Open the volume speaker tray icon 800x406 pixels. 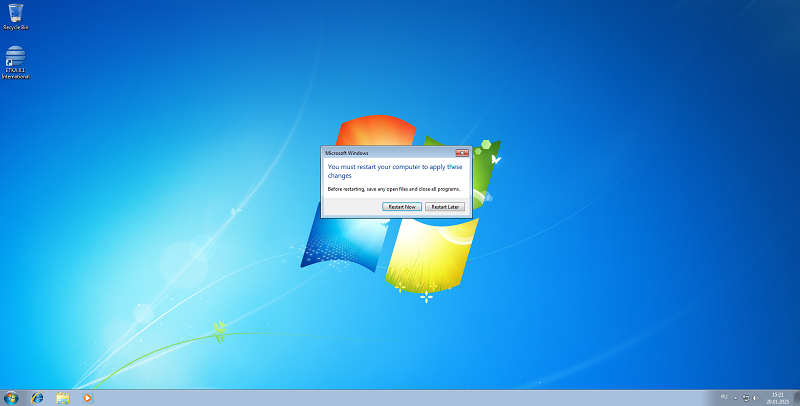(x=756, y=398)
